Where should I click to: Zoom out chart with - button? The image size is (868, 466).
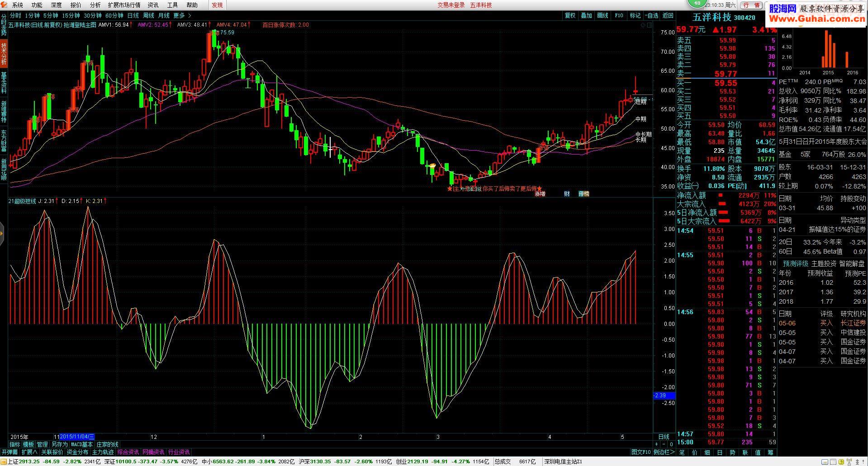(x=664, y=445)
